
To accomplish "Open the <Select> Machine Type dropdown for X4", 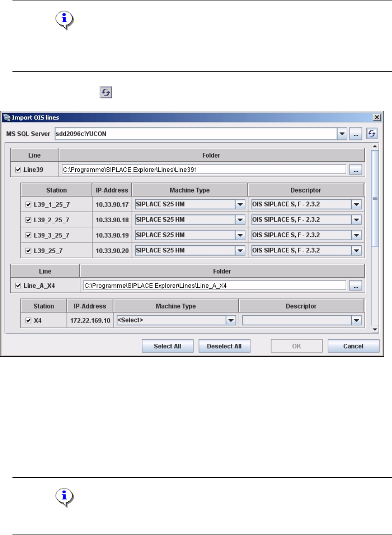I will (x=231, y=320).
